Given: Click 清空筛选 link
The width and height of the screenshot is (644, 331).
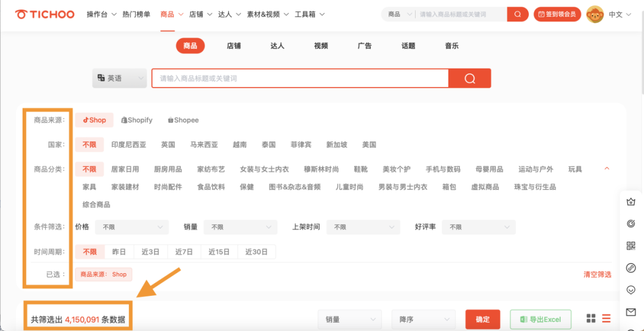Looking at the screenshot, I should (597, 274).
